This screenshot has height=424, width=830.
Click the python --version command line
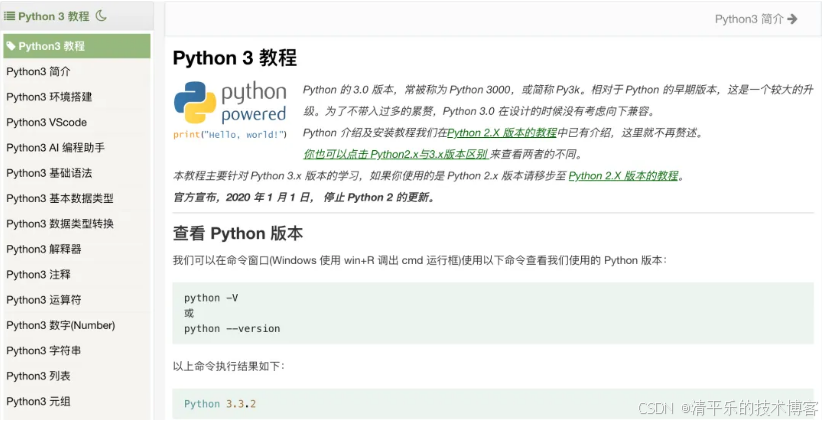click(232, 329)
